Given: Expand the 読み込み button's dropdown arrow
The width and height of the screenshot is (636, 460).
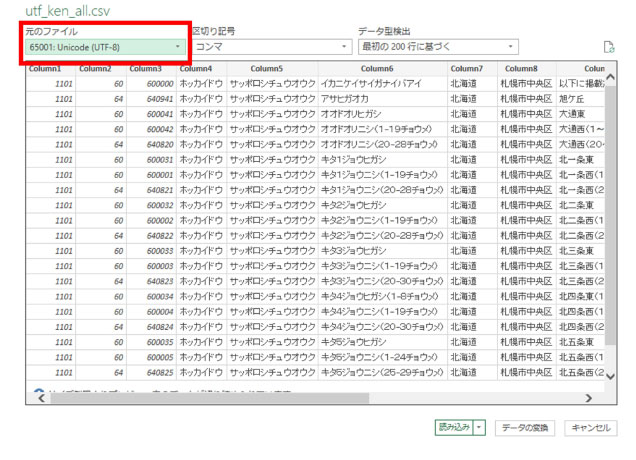Looking at the screenshot, I should tap(479, 427).
